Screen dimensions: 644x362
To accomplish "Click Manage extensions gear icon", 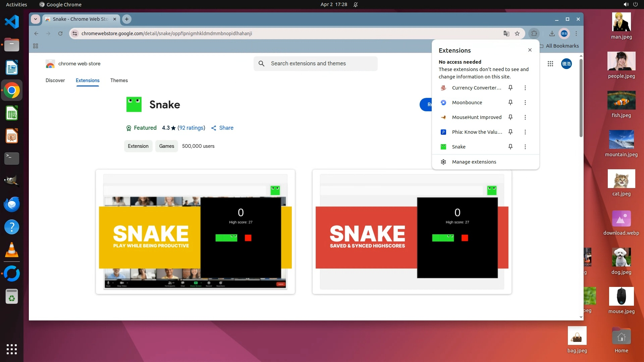I will [443, 162].
